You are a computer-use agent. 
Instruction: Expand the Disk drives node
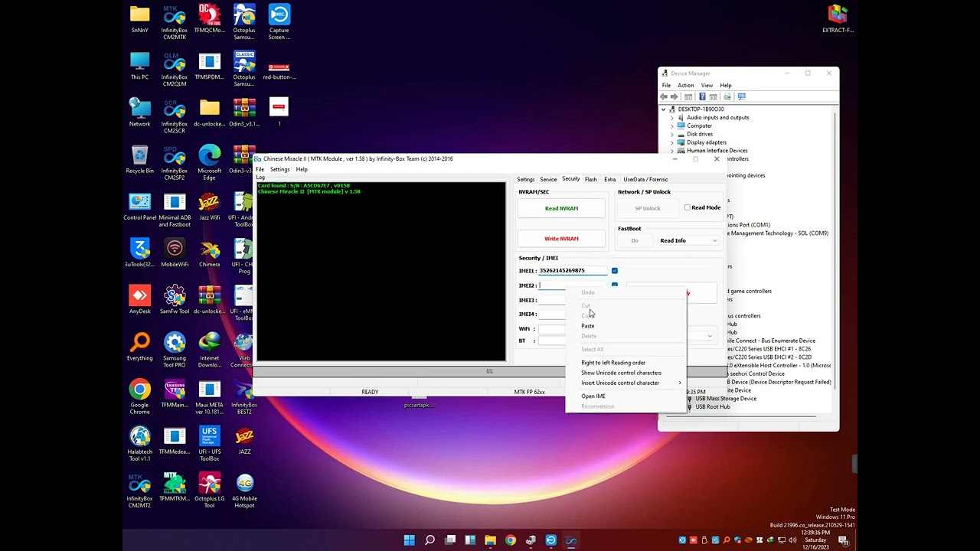[672, 135]
